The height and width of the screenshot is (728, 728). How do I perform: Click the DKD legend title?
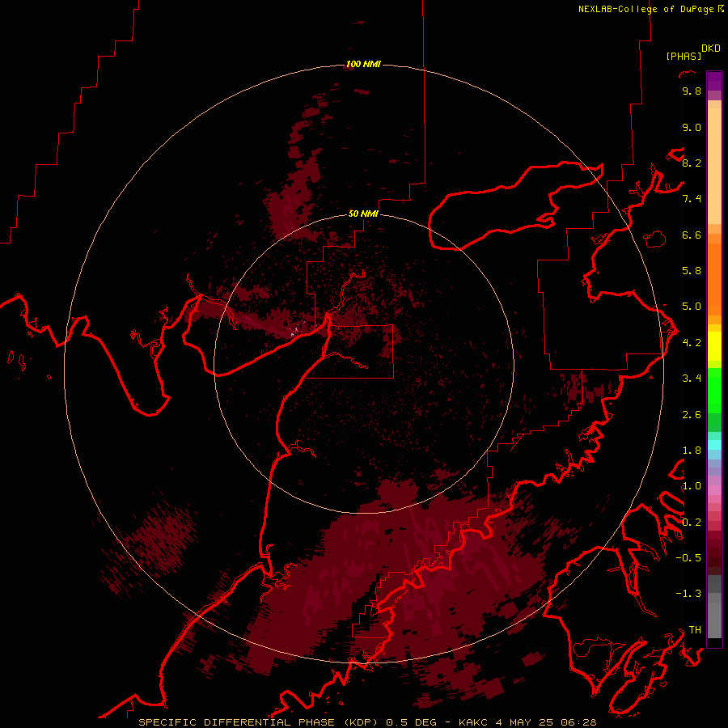[710, 49]
